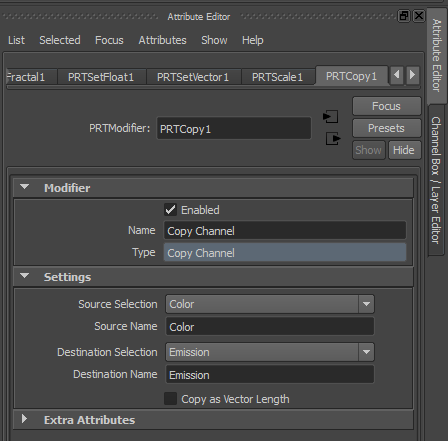Open the List menu
Viewport: 448px width, 441px height.
[x=16, y=40]
